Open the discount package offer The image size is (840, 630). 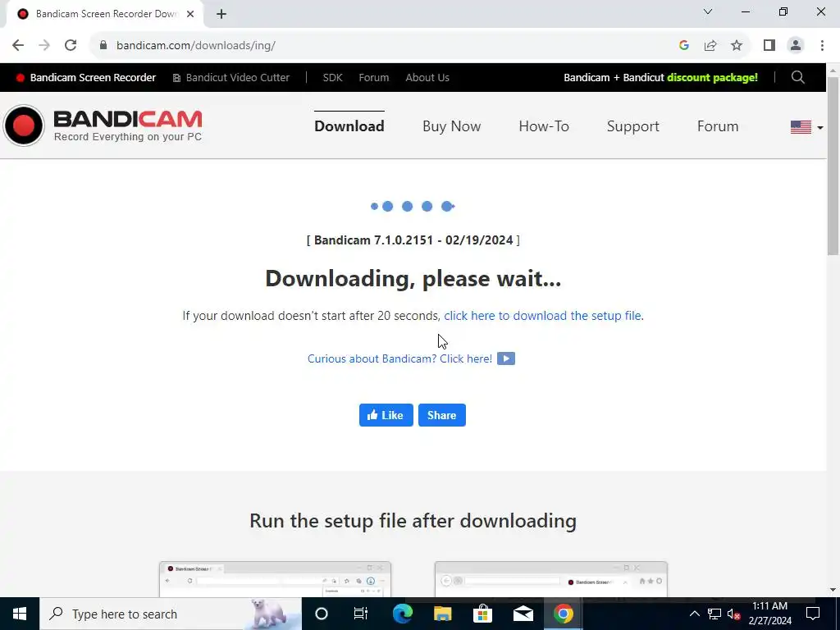point(660,78)
